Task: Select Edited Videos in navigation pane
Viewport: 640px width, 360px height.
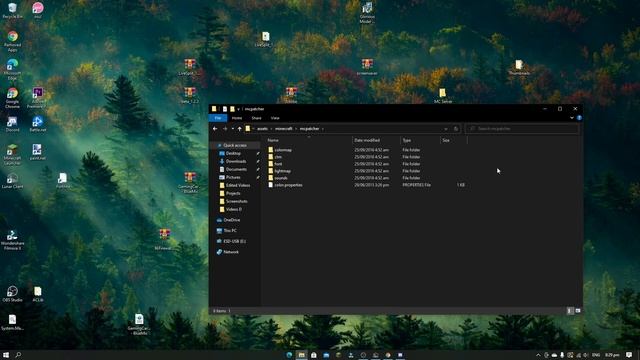Action: 238,185
